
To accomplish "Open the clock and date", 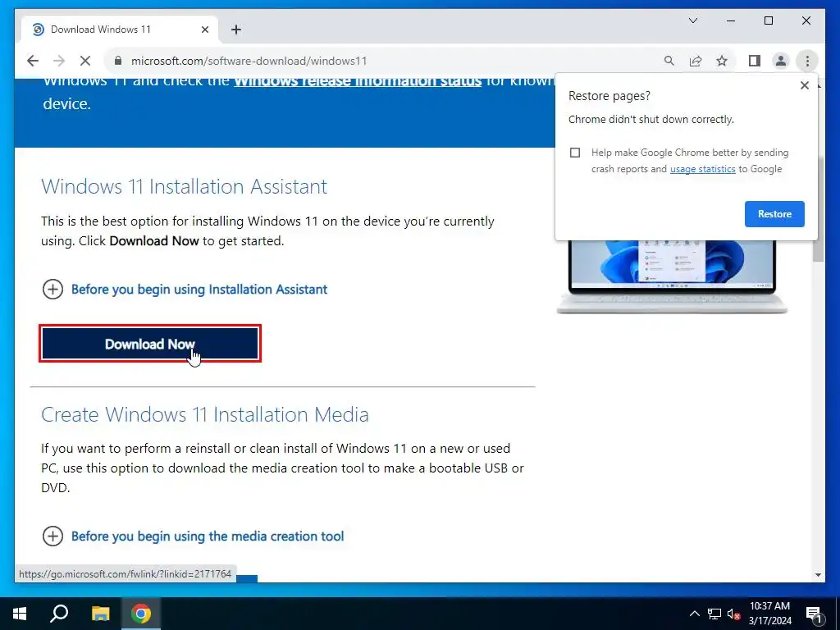I will point(769,614).
